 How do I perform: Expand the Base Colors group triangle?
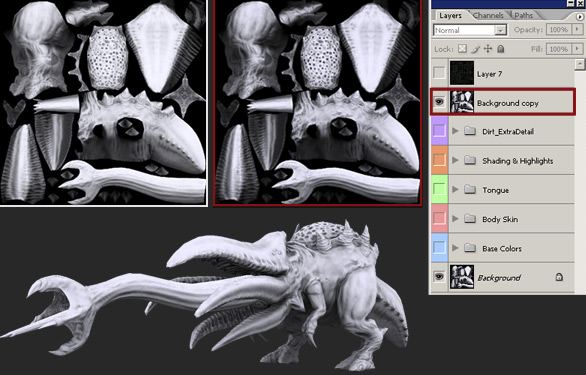455,248
